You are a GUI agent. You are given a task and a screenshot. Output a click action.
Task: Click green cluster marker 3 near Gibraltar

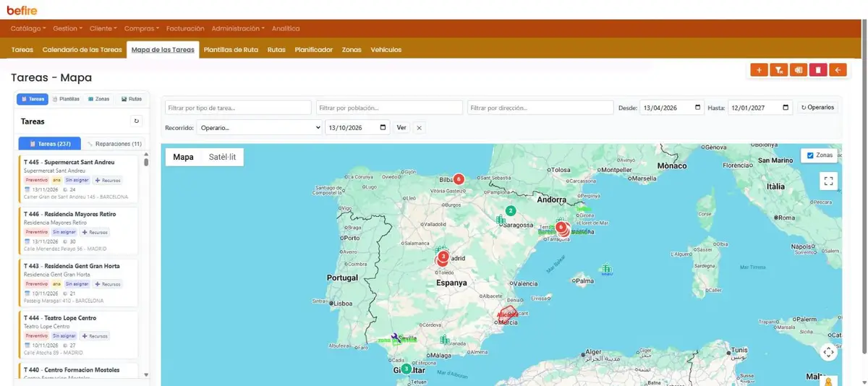coord(406,369)
